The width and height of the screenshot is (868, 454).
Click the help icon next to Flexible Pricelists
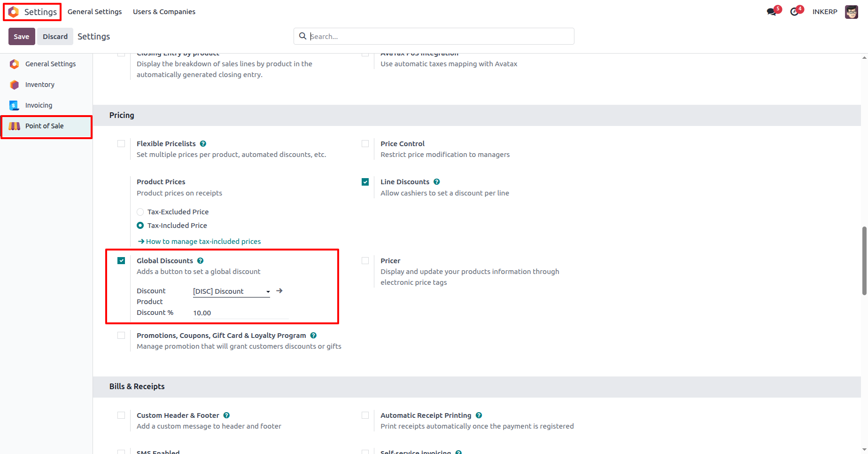(203, 144)
